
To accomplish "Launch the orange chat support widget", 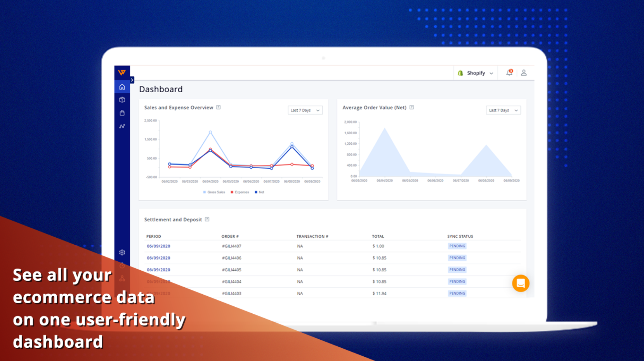I will tap(521, 283).
